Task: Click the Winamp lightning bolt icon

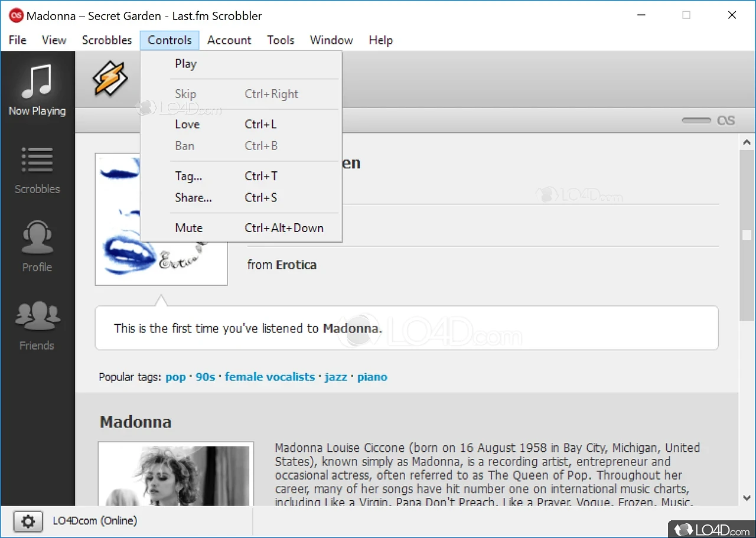Action: [110, 79]
